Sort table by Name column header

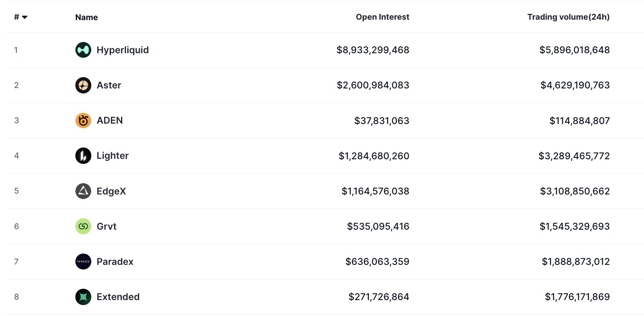click(86, 17)
